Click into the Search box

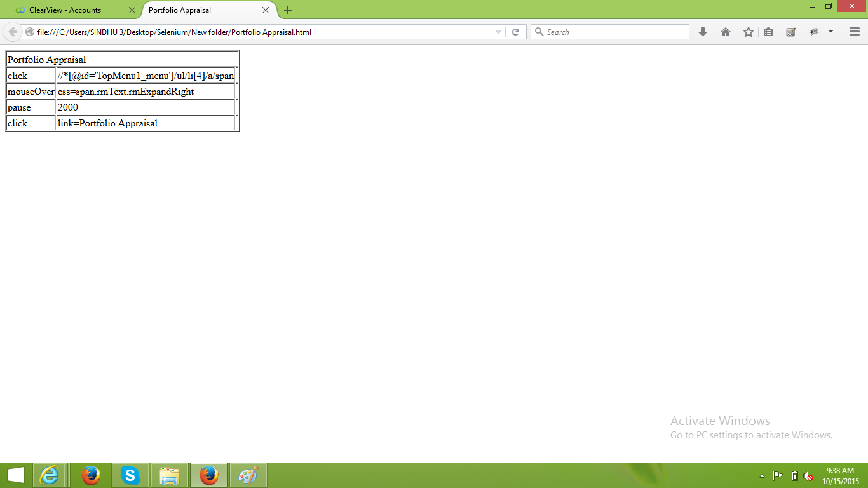pos(610,32)
